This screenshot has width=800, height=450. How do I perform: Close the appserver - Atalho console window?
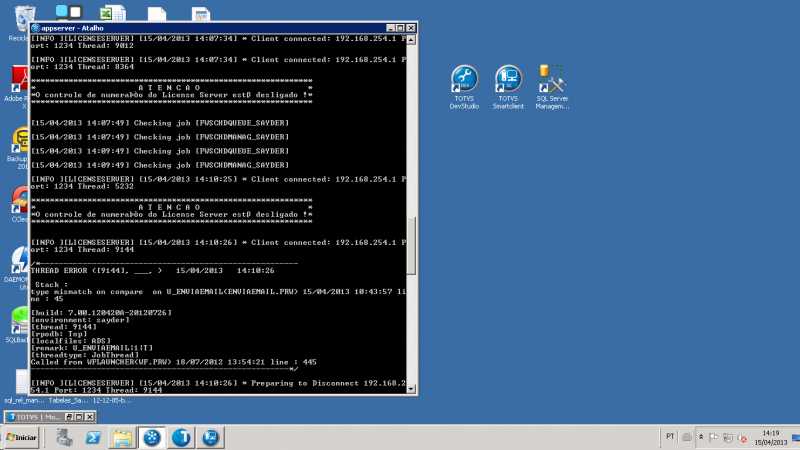[411, 28]
